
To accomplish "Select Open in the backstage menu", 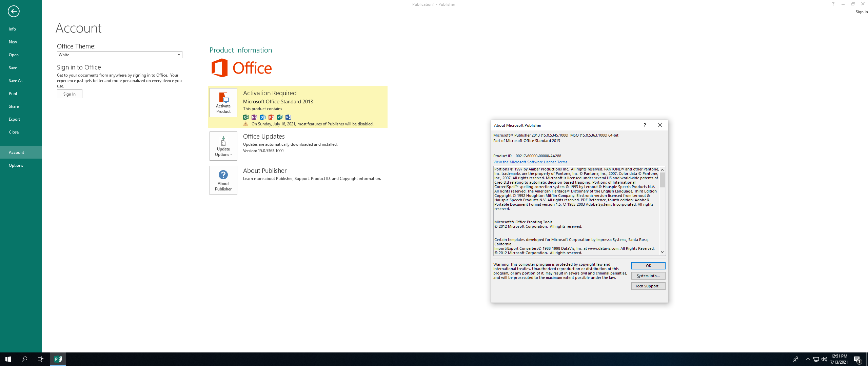I will pyautogui.click(x=21, y=55).
